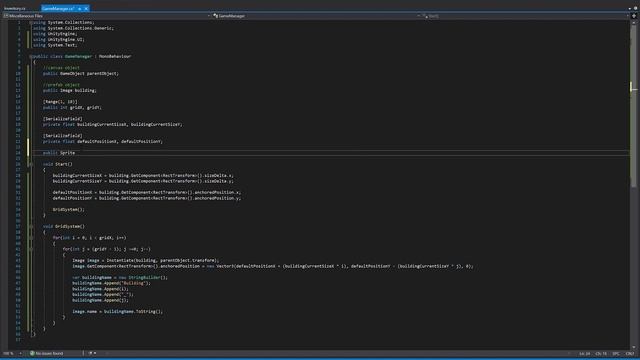Image resolution: width=640 pixels, height=360 pixels.
Task: Click the No issues found indicator
Action: click(x=47, y=353)
